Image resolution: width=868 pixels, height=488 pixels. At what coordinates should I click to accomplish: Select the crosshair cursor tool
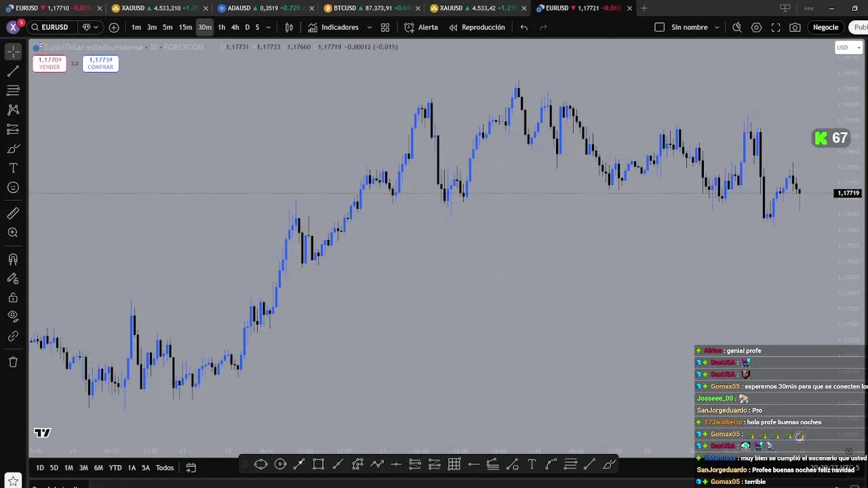click(x=13, y=52)
